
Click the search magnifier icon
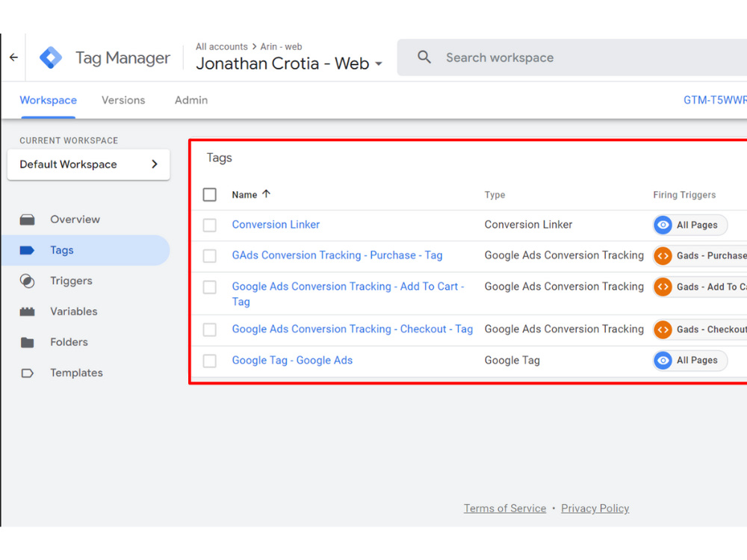[424, 57]
